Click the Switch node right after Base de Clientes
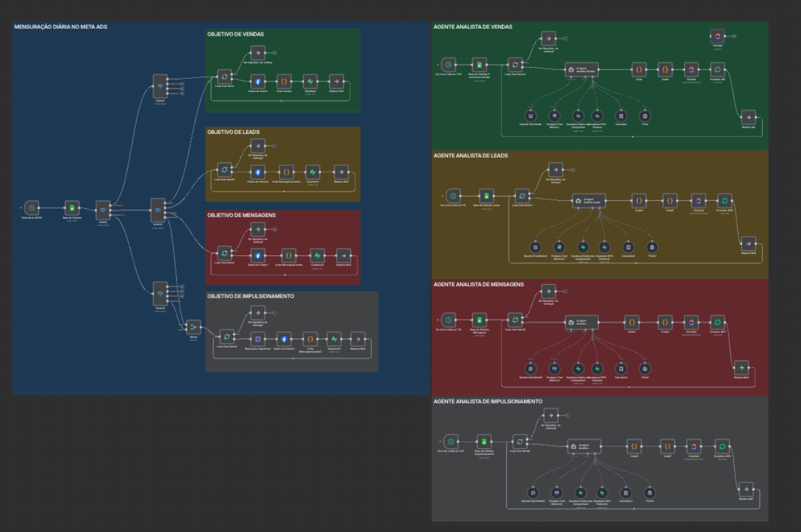 pyautogui.click(x=103, y=209)
